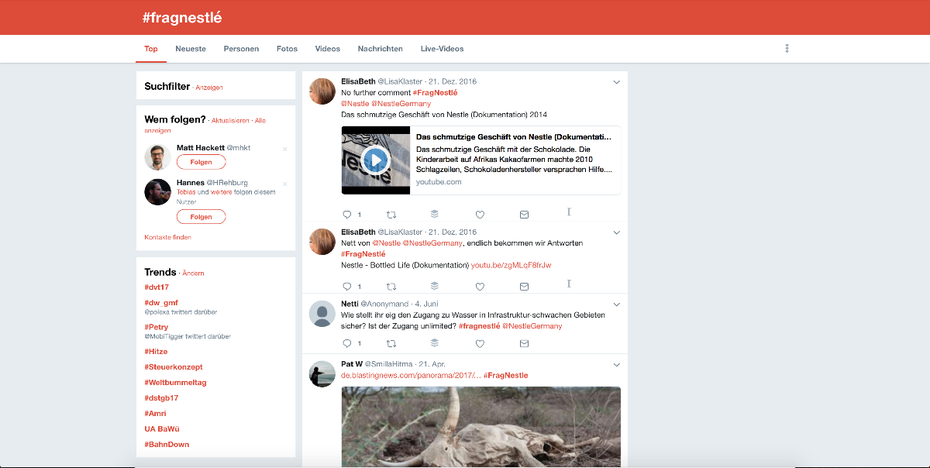The image size is (930, 468).
Task: Show Suchfilter via Anzeigen link
Action: click(209, 88)
